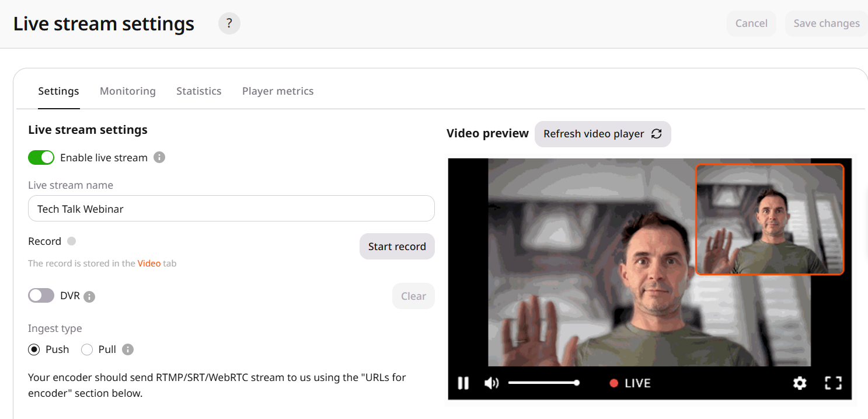Pause the video preview
868x419 pixels.
point(463,383)
